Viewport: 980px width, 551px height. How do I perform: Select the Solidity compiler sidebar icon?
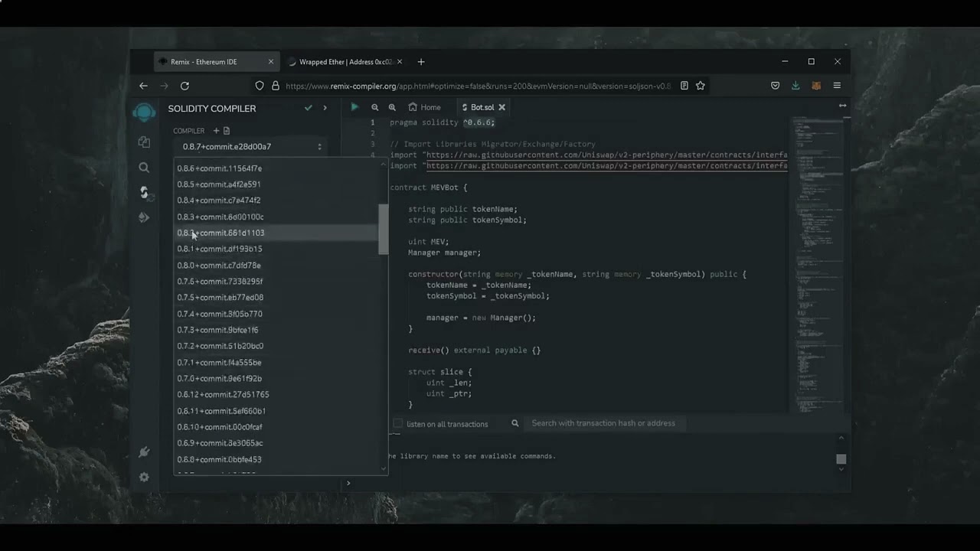144,192
